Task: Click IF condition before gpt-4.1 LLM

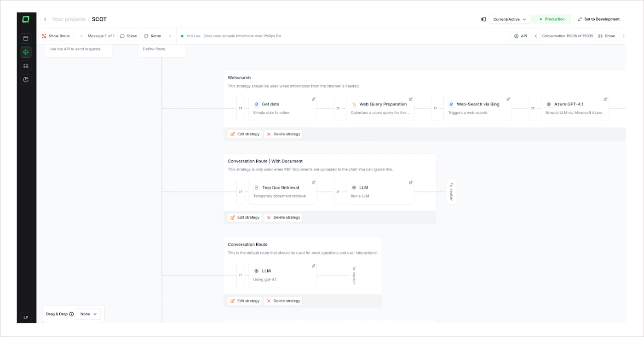Action: [241, 275]
